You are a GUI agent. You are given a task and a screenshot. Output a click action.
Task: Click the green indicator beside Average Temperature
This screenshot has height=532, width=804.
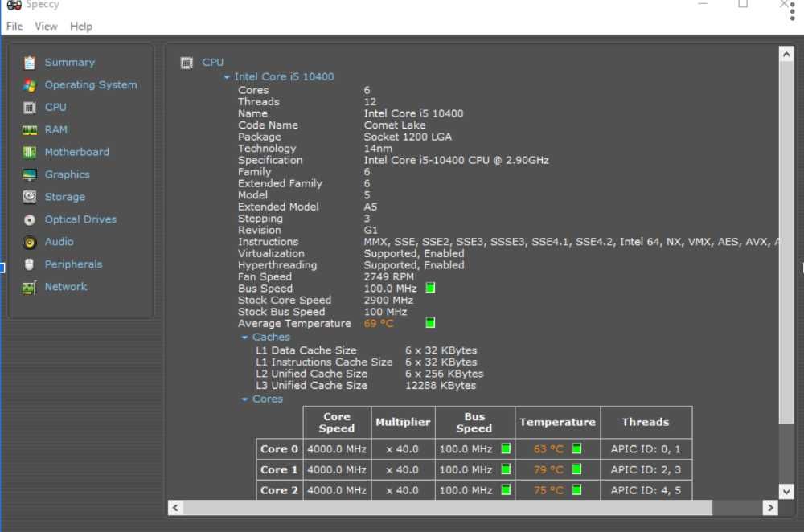(x=430, y=323)
